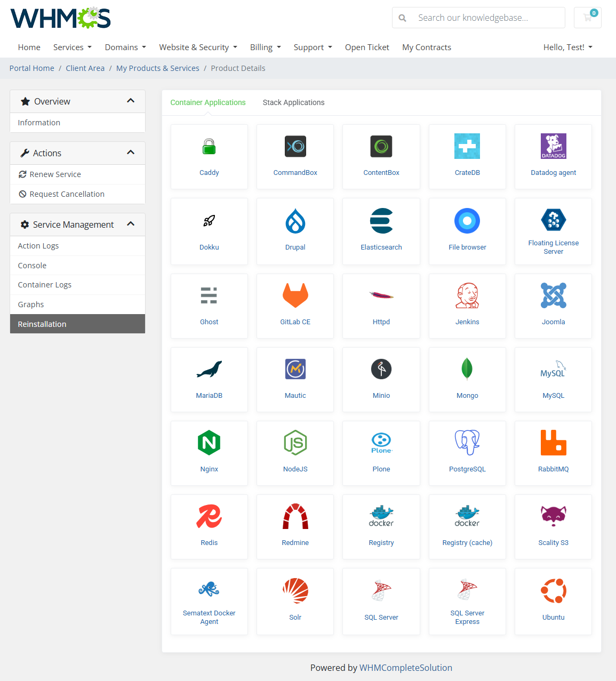Open the WHMCompleteSolution footer link
Screen dimensions: 616x681
[x=406, y=668]
